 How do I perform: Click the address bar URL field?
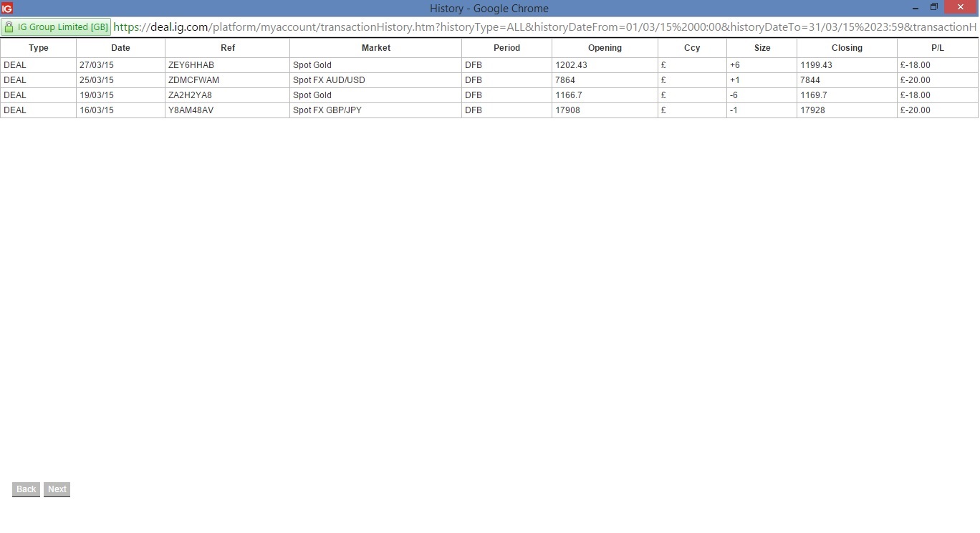coord(544,27)
